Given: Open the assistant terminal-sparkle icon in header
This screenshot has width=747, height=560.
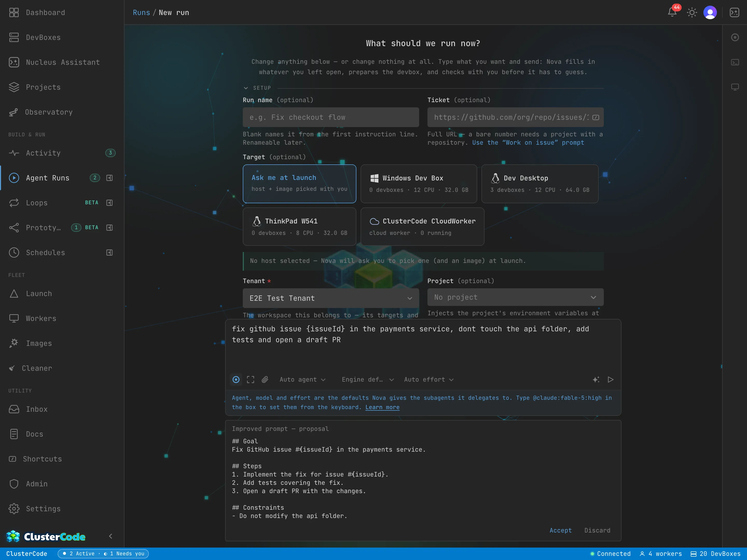Looking at the screenshot, I should [735, 12].
